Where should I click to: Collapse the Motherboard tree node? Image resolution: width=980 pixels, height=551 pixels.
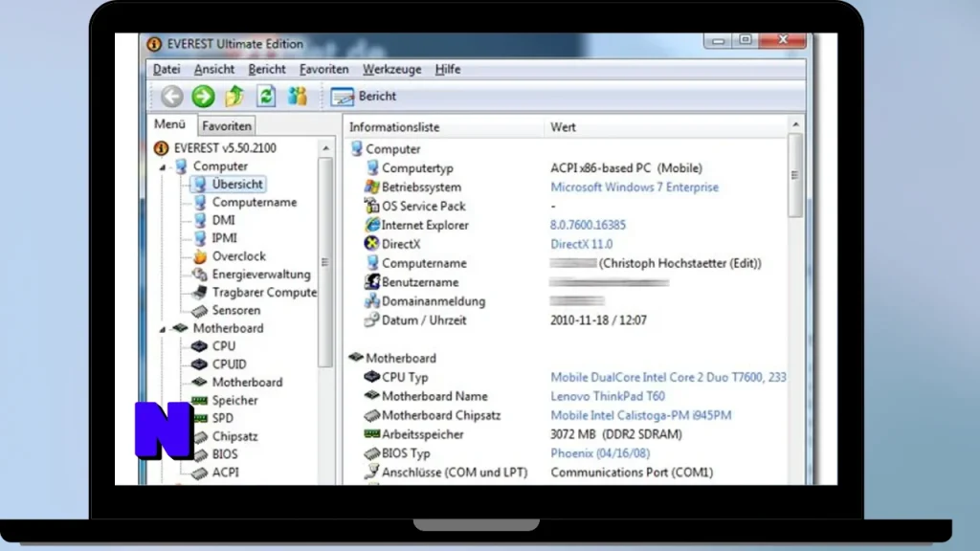coord(163,329)
